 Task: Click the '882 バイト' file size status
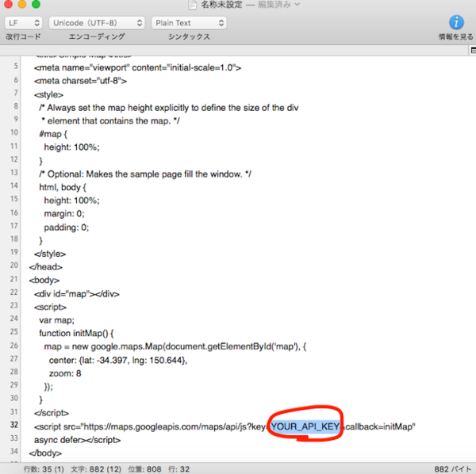click(454, 469)
